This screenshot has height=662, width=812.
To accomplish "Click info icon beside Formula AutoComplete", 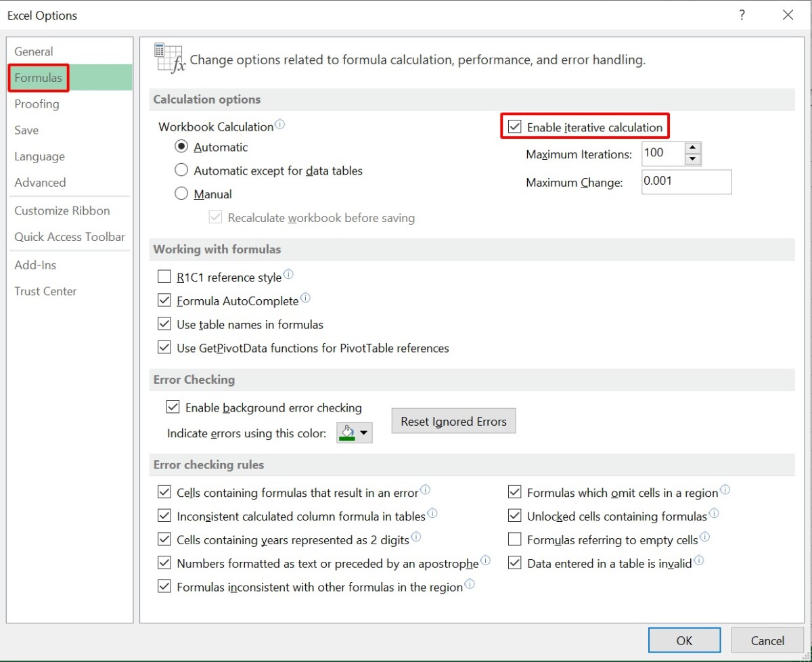I will click(305, 298).
